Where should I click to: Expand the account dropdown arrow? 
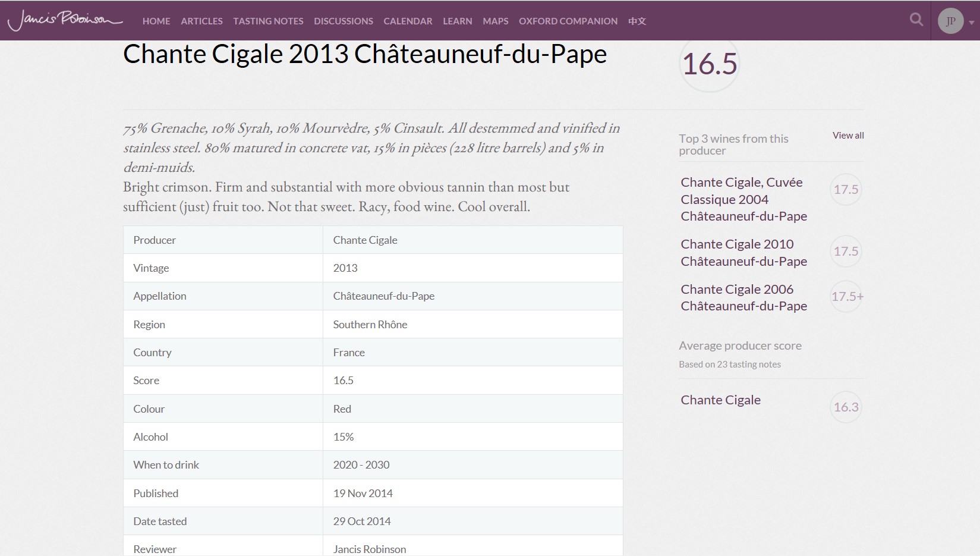click(x=972, y=23)
